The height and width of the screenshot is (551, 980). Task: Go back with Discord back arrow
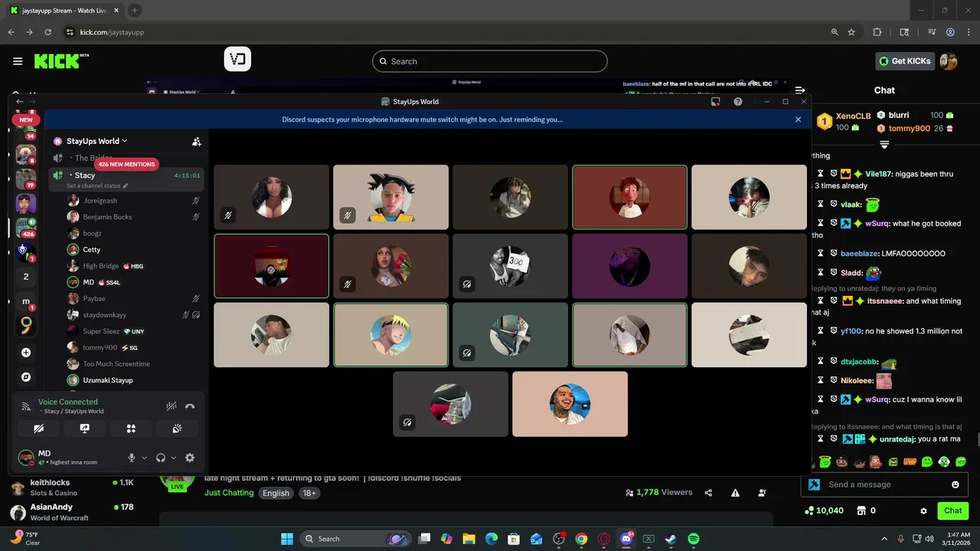coord(20,101)
